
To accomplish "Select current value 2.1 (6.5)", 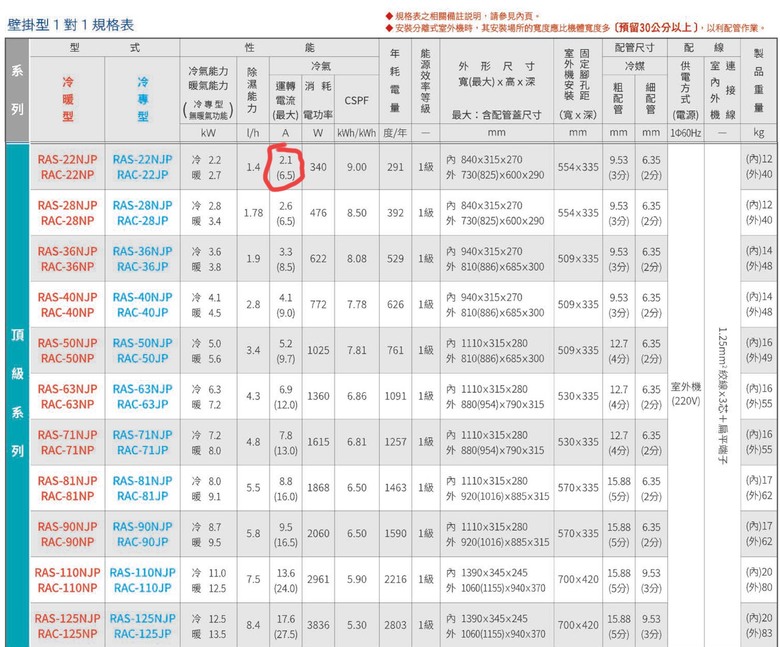I will [286, 168].
